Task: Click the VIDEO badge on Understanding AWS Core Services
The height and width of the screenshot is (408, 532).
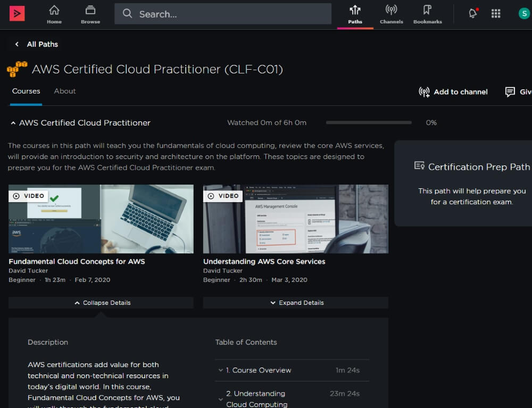Action: point(223,196)
